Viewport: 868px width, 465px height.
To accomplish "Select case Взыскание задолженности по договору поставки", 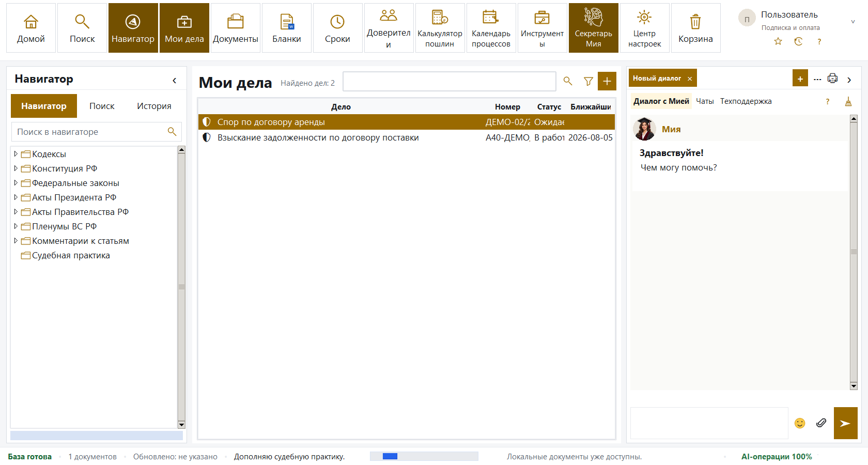I will point(406,137).
